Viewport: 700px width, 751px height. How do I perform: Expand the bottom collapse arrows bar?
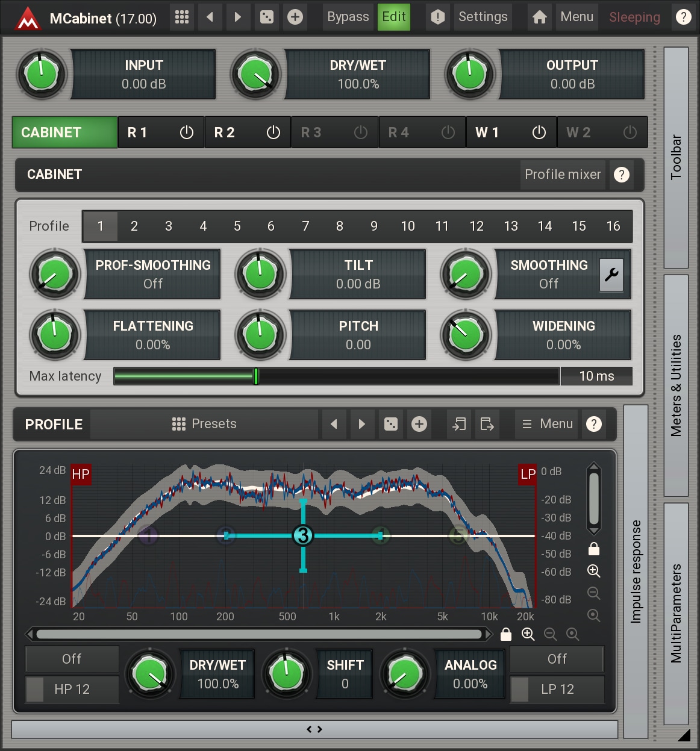[x=314, y=729]
